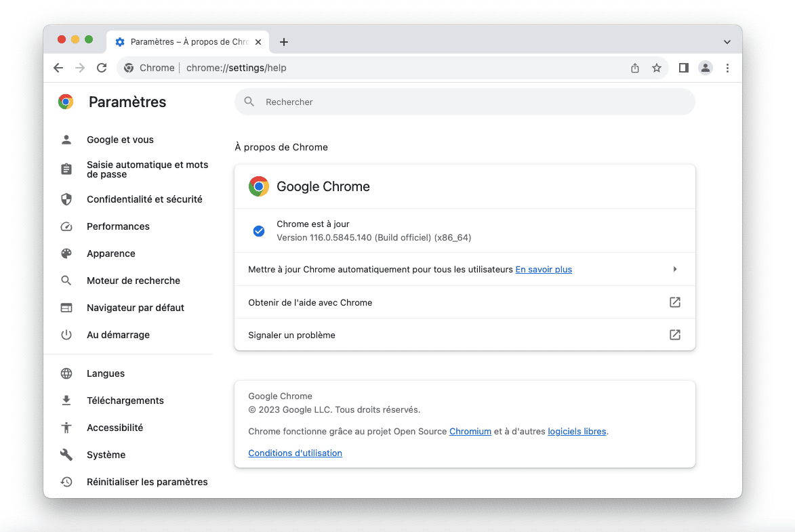This screenshot has height=532, width=795.
Task: Open the Chromium project link
Action: 470,431
